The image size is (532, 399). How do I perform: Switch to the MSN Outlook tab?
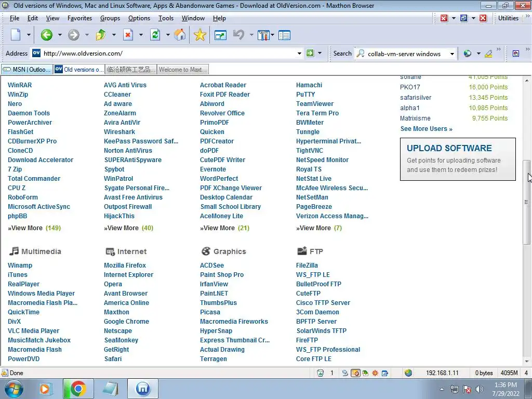pos(27,70)
